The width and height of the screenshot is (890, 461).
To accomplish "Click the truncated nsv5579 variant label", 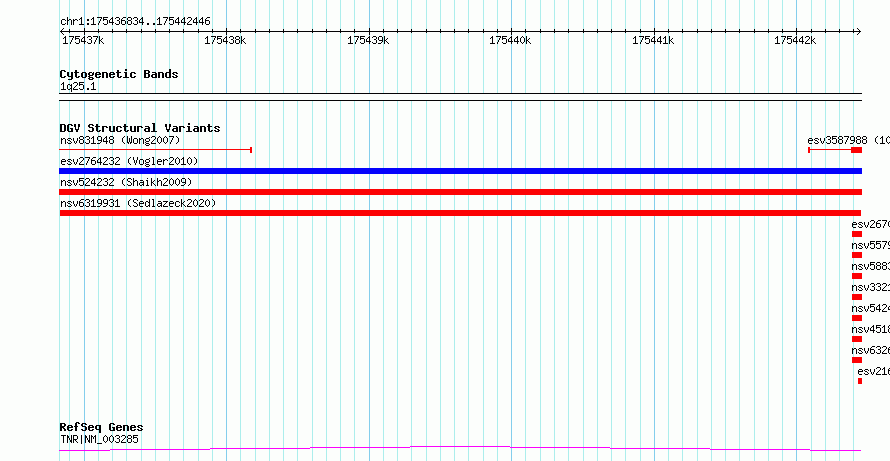I will click(871, 245).
